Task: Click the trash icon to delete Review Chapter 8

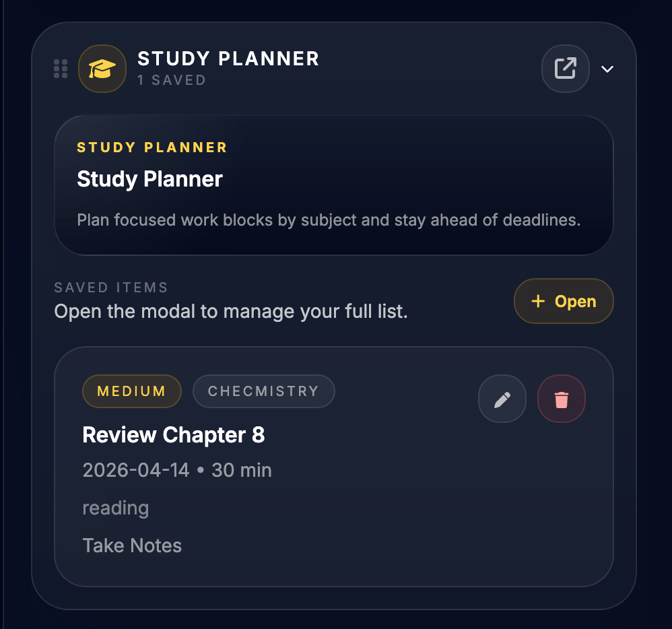Action: [561, 399]
